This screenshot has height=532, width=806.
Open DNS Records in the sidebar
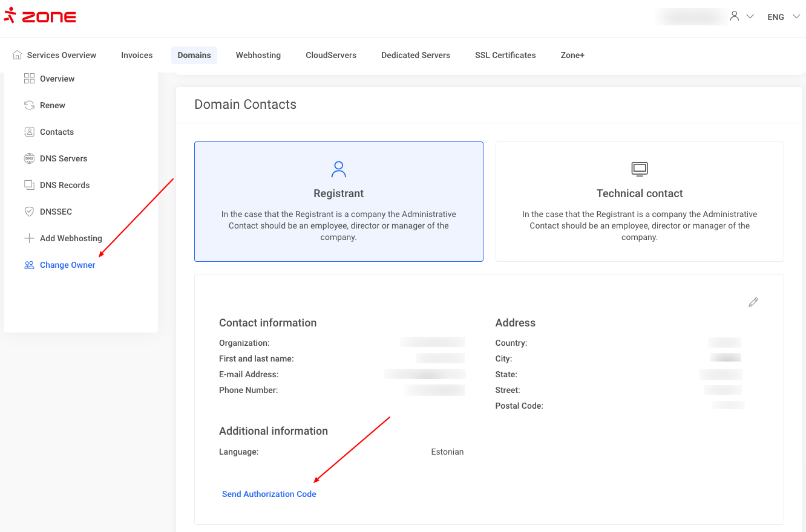coord(65,185)
